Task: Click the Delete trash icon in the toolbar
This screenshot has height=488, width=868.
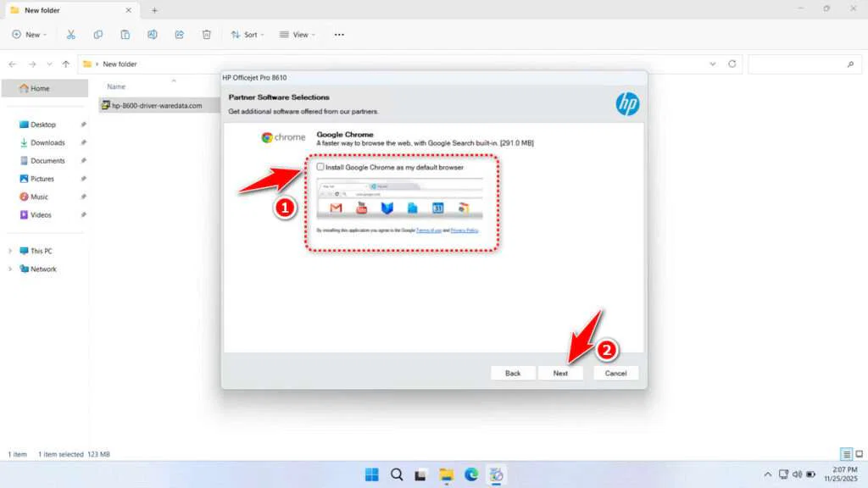Action: (x=206, y=35)
